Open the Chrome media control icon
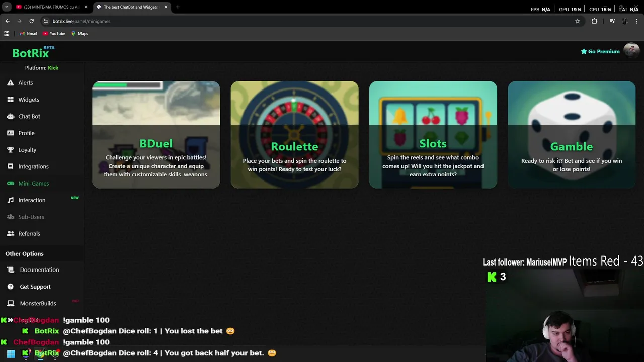The width and height of the screenshot is (644, 362). pos(612,21)
